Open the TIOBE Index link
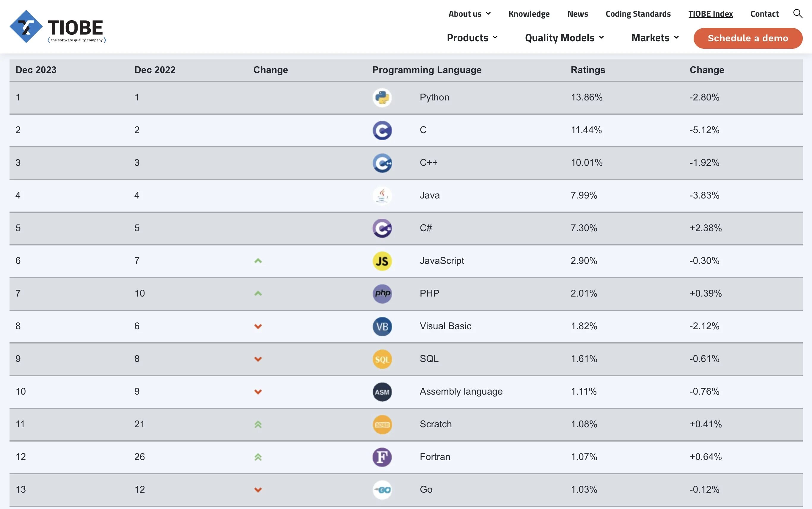Image resolution: width=812 pixels, height=509 pixels. click(x=710, y=14)
